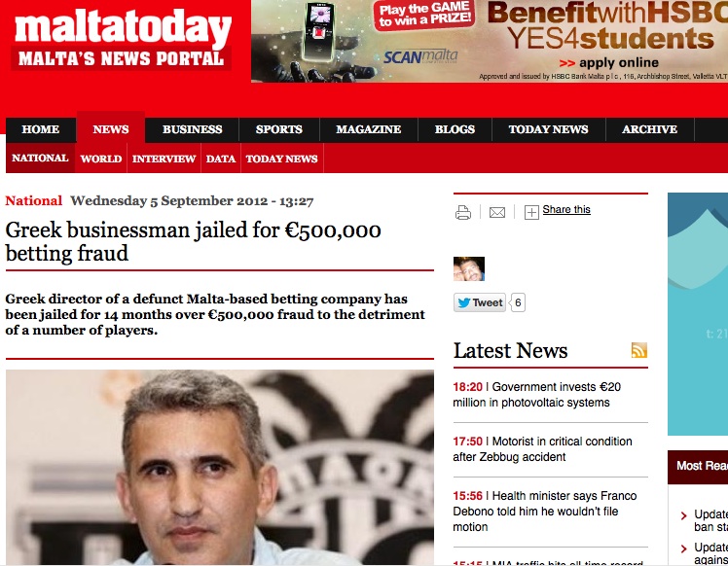Click the print article icon
Screen dimensions: 728x566
tap(463, 212)
